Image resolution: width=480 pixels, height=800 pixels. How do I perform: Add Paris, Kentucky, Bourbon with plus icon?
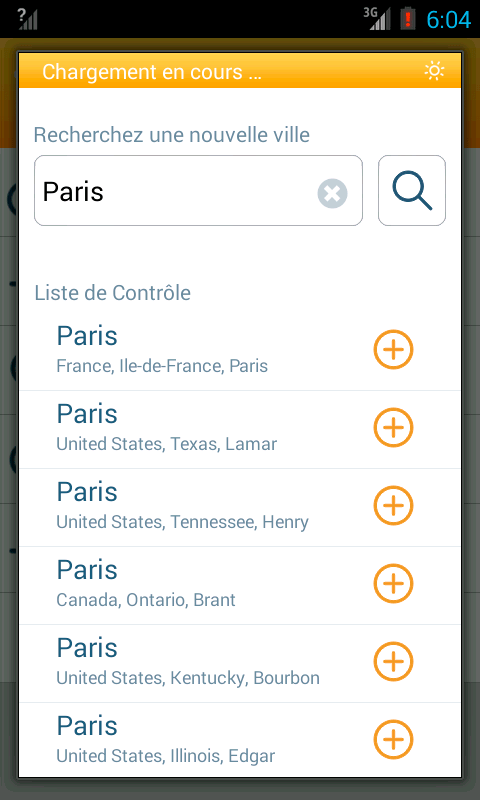tap(393, 662)
